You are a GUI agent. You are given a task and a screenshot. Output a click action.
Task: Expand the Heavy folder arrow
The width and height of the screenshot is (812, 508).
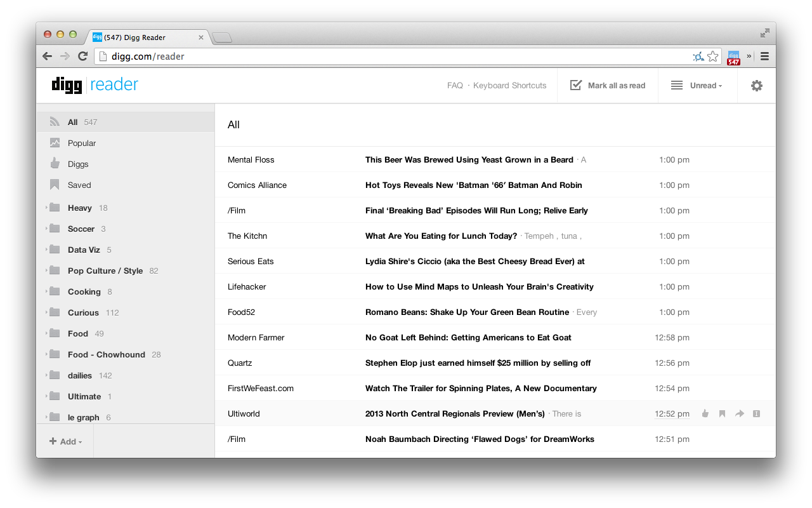click(46, 208)
